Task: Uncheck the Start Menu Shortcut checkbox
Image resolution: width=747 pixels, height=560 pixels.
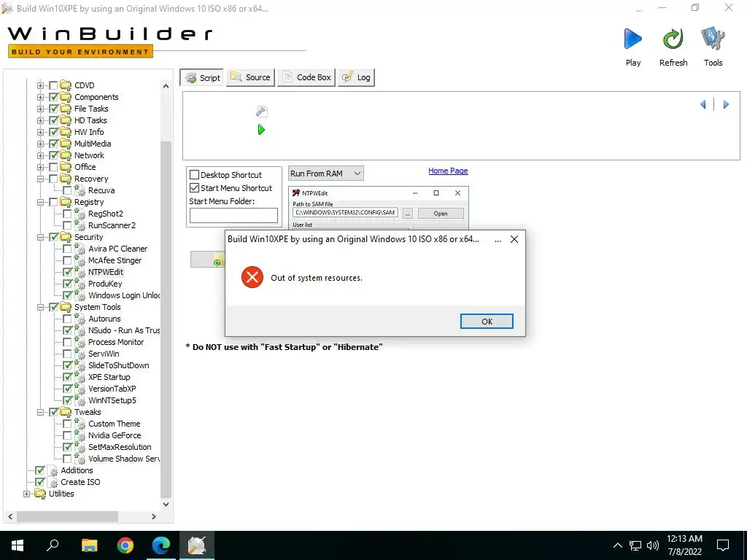Action: [x=194, y=188]
